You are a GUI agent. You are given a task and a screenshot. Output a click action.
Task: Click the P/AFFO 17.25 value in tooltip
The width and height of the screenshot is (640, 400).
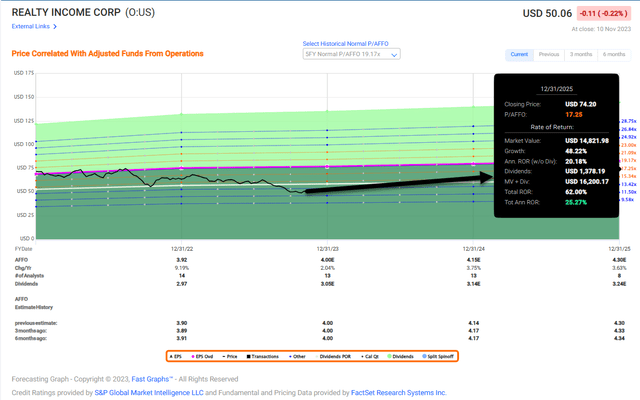click(573, 115)
